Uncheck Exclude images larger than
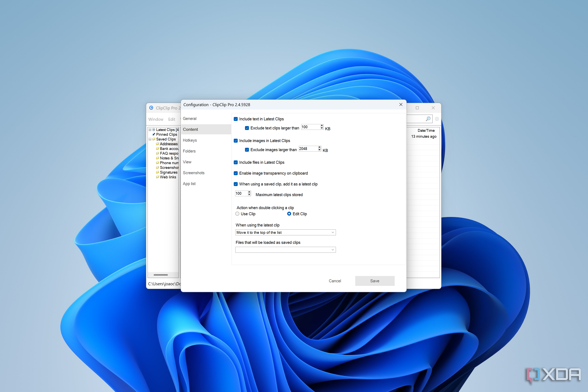The image size is (588, 392). 247,150
